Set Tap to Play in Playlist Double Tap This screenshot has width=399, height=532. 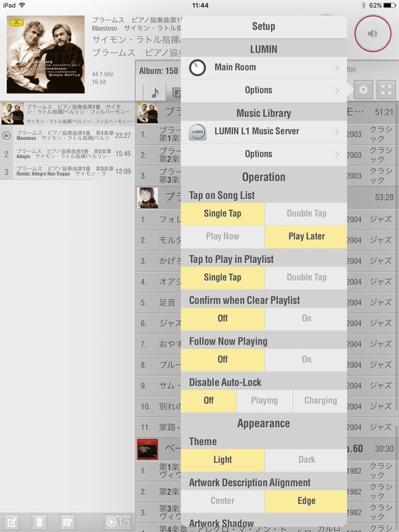pyautogui.click(x=306, y=278)
